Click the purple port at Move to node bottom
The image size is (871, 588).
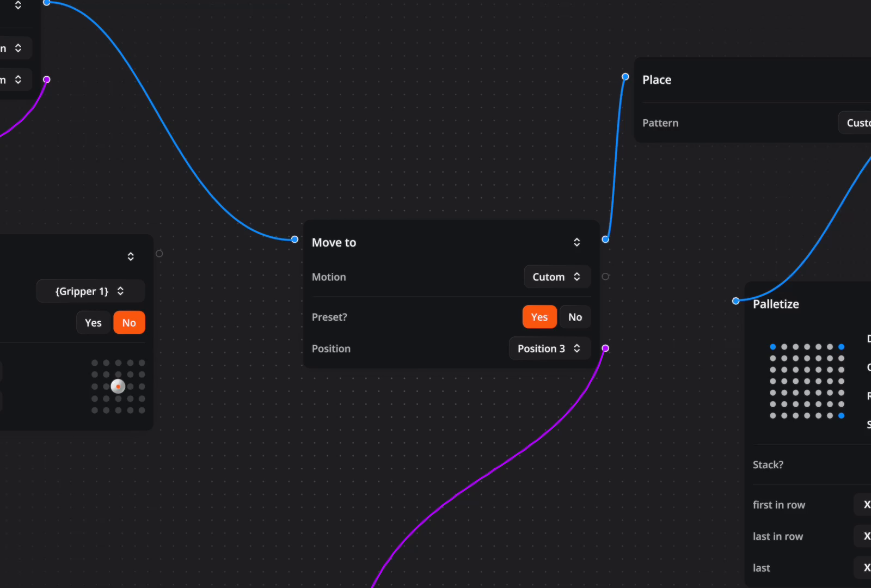[605, 348]
